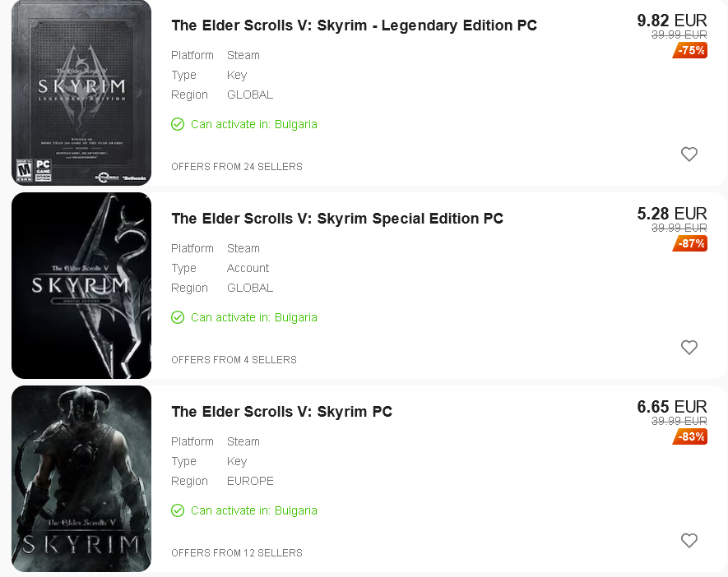Click the -83% discount badge
Viewport: 728px width, 577px height.
click(690, 436)
